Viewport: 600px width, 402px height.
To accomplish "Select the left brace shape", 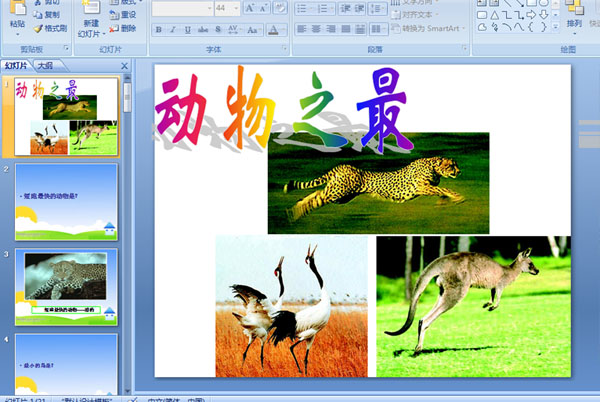I will tap(531, 27).
